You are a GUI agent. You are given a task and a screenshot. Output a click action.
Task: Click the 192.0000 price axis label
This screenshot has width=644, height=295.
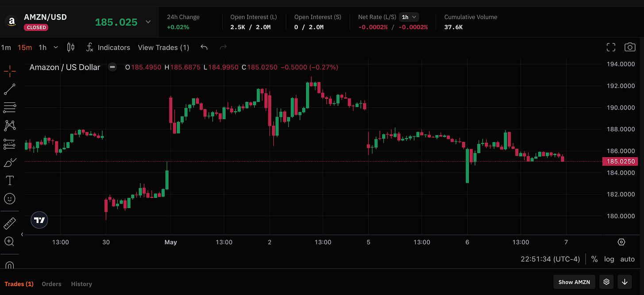click(621, 86)
